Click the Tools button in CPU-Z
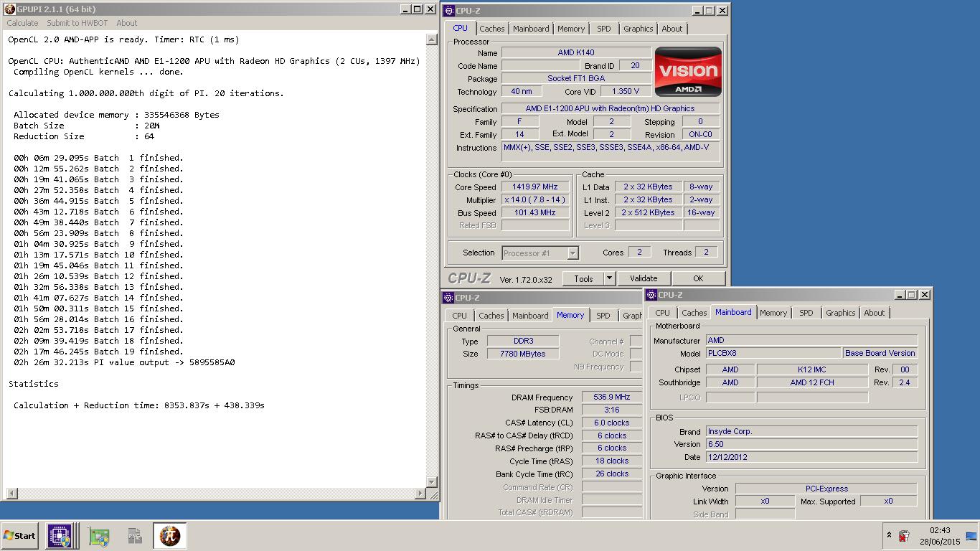 [x=583, y=278]
